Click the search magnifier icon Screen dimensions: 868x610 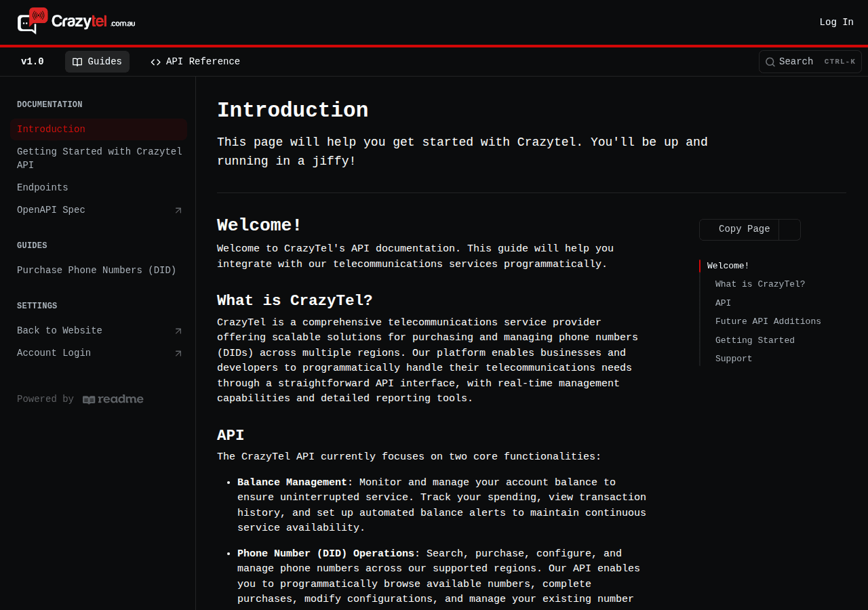[x=770, y=62]
